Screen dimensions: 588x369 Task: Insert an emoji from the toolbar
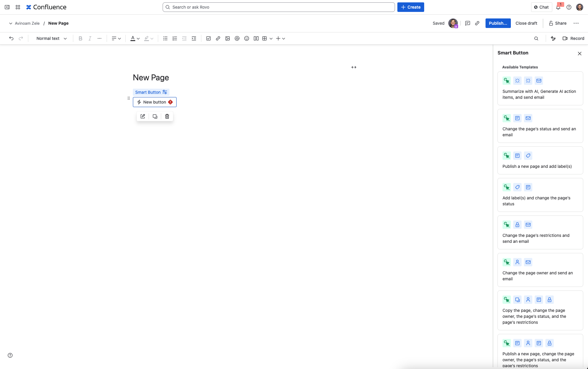[247, 38]
